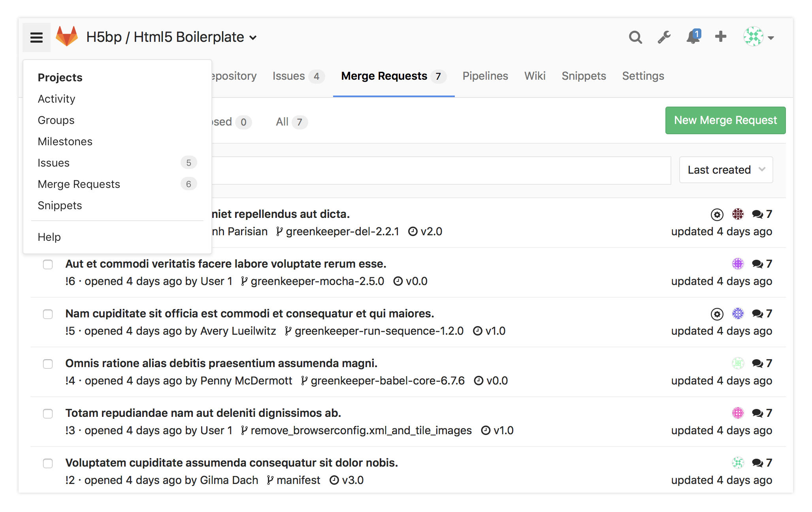Open admin area wrench icon
The height and width of the screenshot is (512, 812).
click(664, 38)
